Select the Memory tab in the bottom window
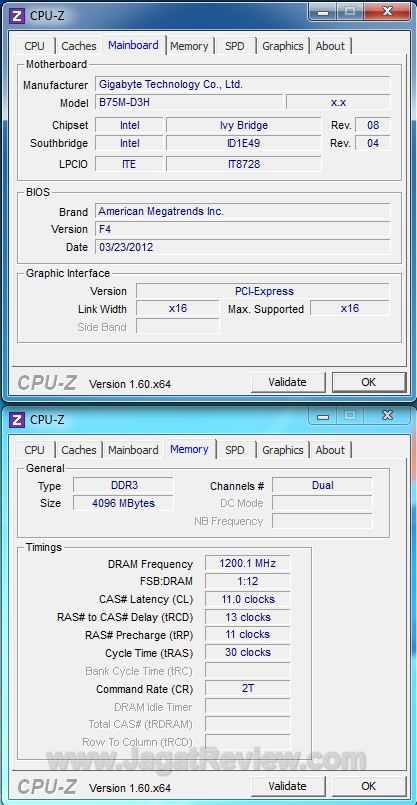The image size is (417, 805). pos(189,449)
